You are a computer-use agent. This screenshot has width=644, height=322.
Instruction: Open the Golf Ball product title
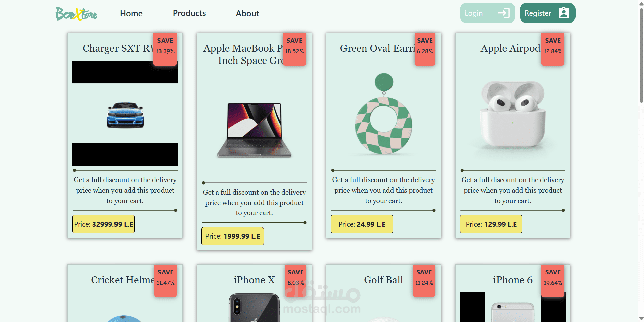pyautogui.click(x=383, y=280)
